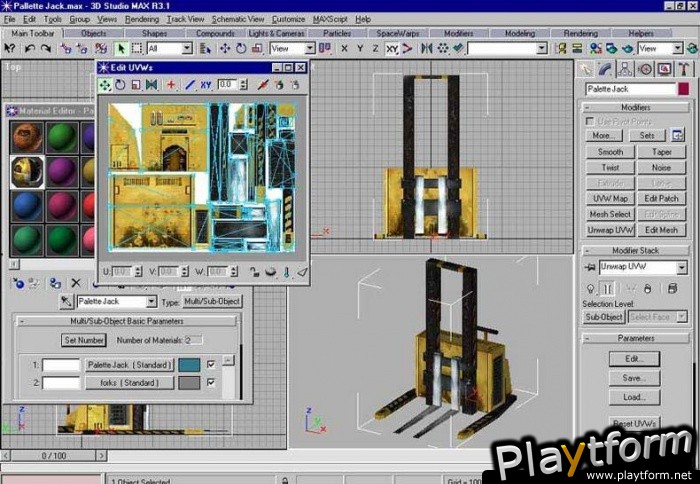Open the File menu
Image resolution: width=700 pixels, height=484 pixels.
click(x=9, y=19)
